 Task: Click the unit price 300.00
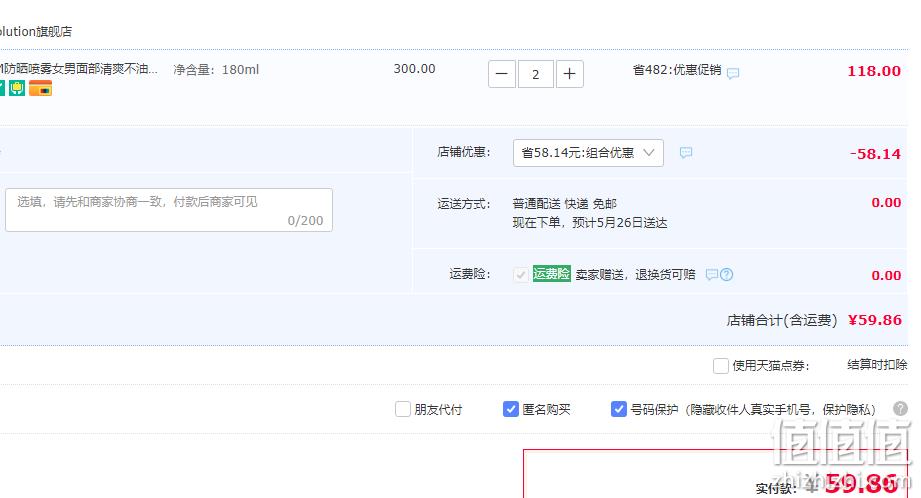415,69
